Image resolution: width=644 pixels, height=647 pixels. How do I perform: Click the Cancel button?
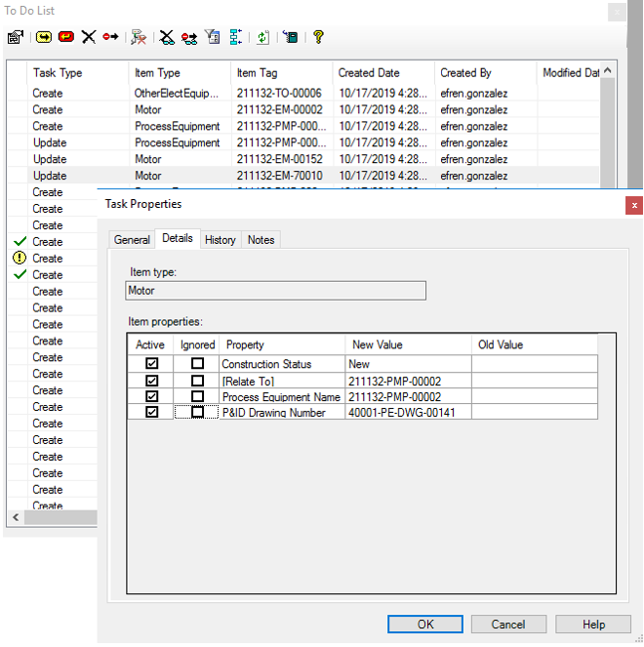click(508, 625)
